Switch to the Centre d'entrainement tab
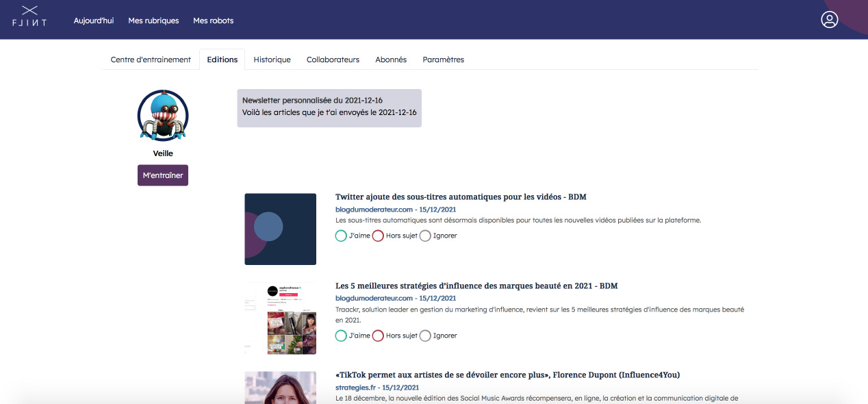 point(151,60)
